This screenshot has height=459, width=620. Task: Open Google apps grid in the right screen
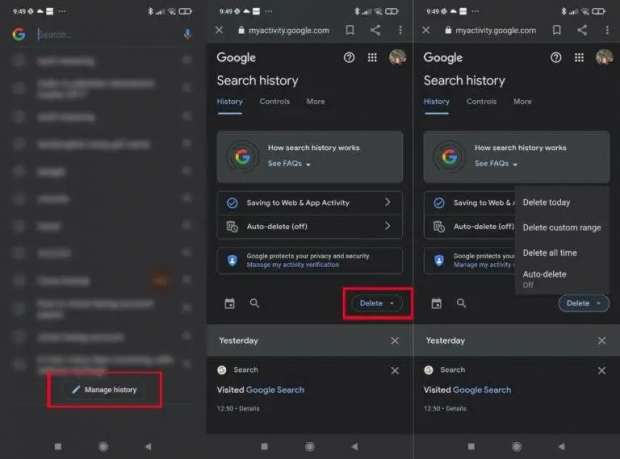point(580,58)
